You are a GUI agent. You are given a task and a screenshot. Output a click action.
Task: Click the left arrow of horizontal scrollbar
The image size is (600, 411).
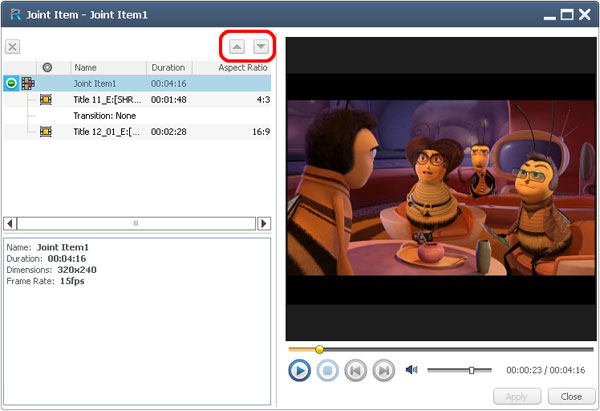click(x=10, y=223)
